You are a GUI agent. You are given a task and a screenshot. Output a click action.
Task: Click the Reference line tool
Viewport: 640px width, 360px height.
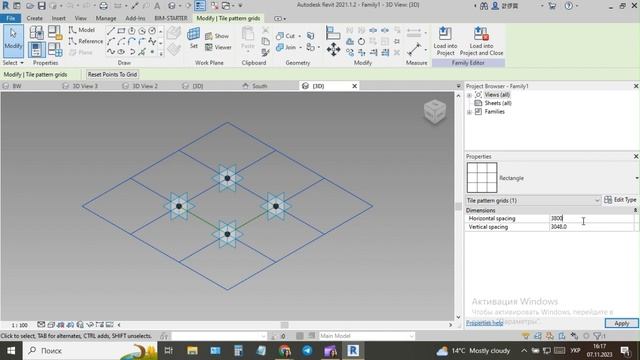(x=86, y=41)
